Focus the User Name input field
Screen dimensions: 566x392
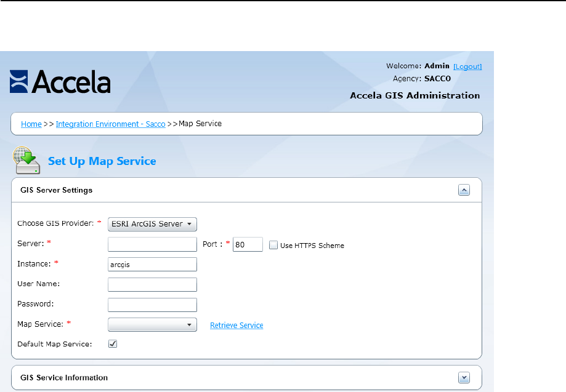pos(152,284)
